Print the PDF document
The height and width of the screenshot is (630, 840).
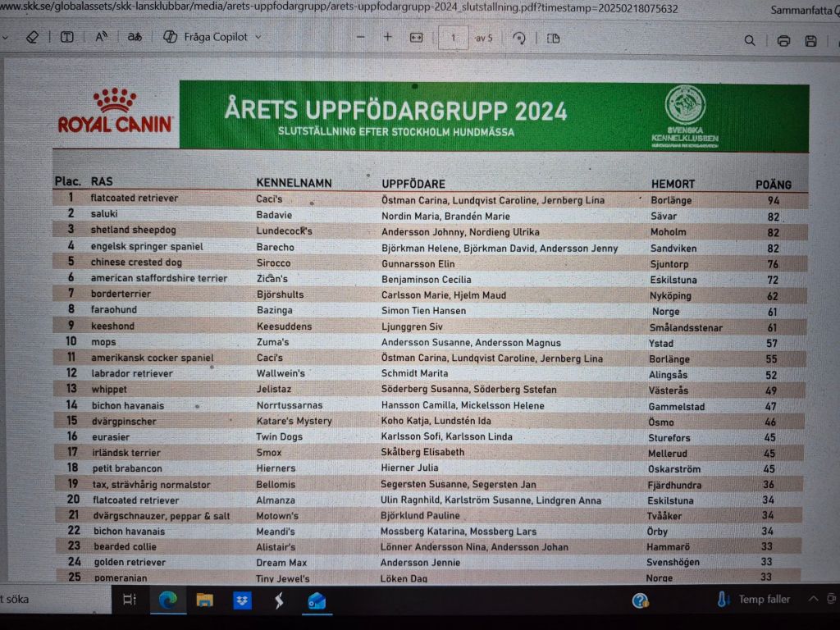tap(783, 41)
